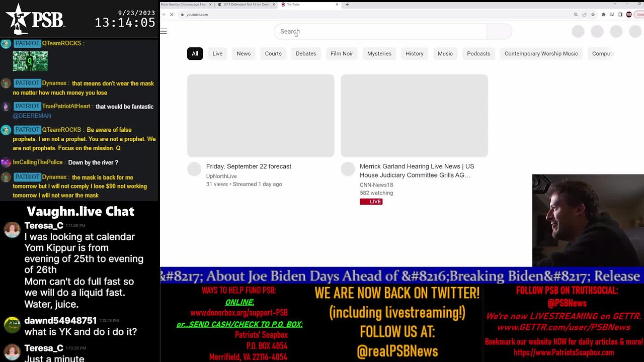Click dawnd54948751 username in chat

(60, 321)
